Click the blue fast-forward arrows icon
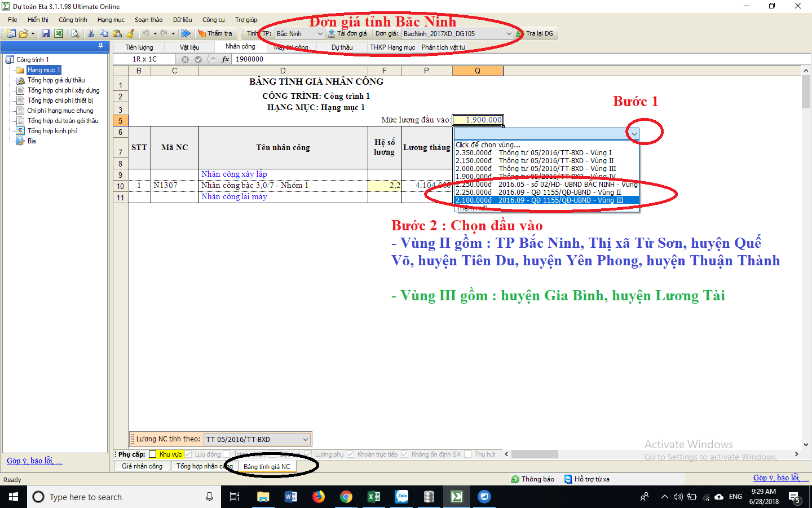The width and height of the screenshot is (812, 508). point(186,34)
